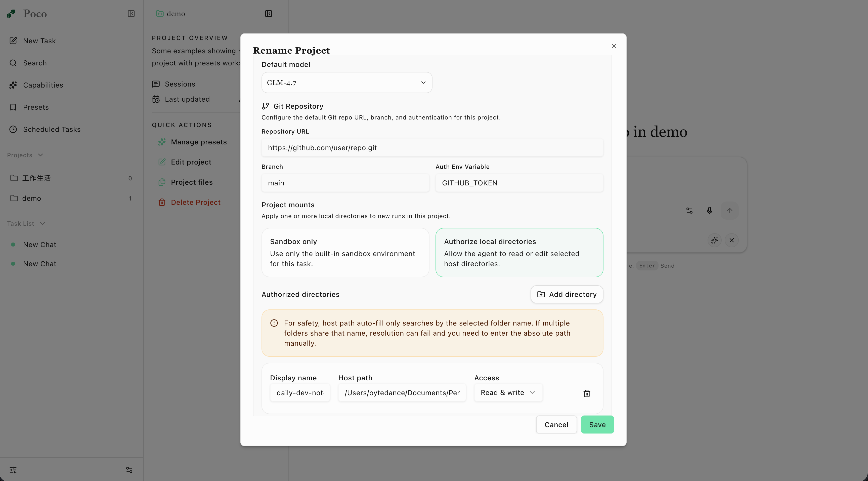Click the toggle-settings icon at sidebar bottom-right
This screenshot has height=481, width=868.
coord(129,470)
